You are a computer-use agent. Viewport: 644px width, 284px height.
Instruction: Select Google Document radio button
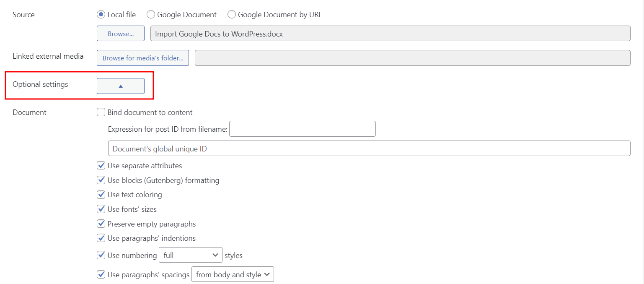pyautogui.click(x=151, y=15)
